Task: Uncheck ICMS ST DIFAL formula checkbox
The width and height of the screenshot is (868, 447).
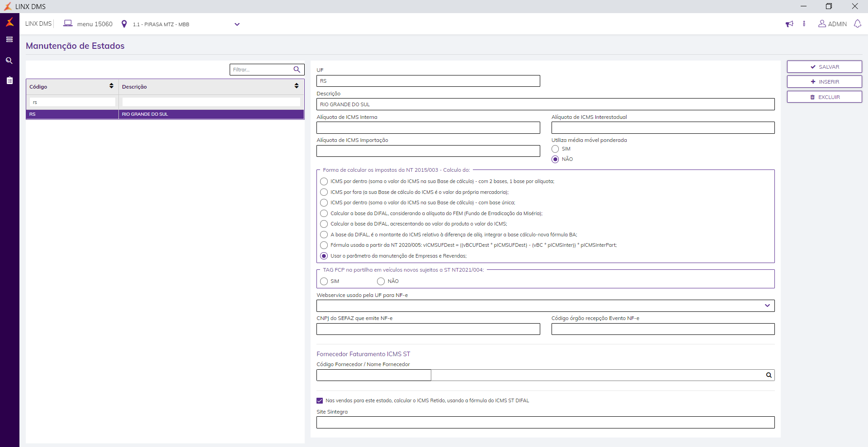Action: 320,401
